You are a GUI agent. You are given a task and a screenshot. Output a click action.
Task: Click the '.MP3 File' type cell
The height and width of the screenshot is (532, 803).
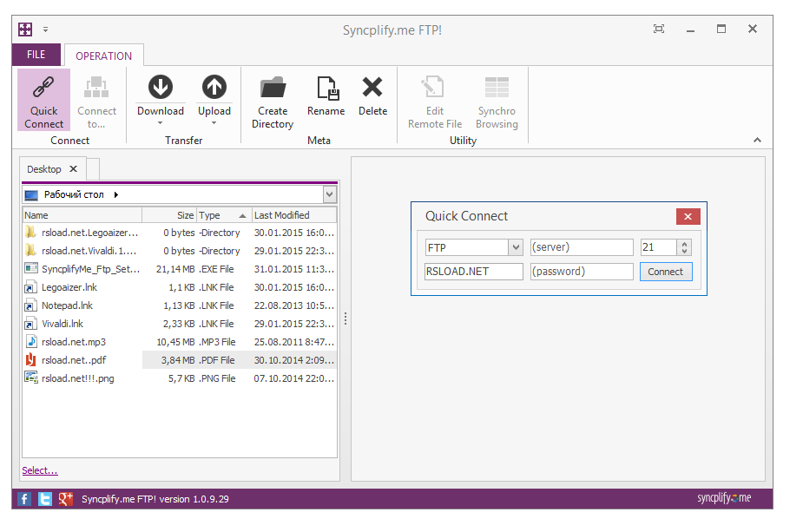[217, 342]
